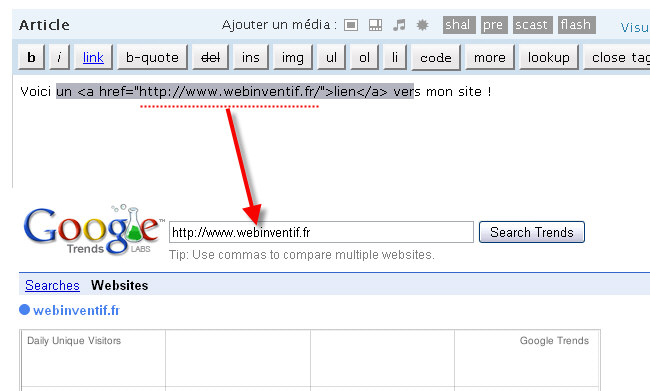The height and width of the screenshot is (391, 650).
Task: Open the Searches tab link
Action: tap(52, 285)
